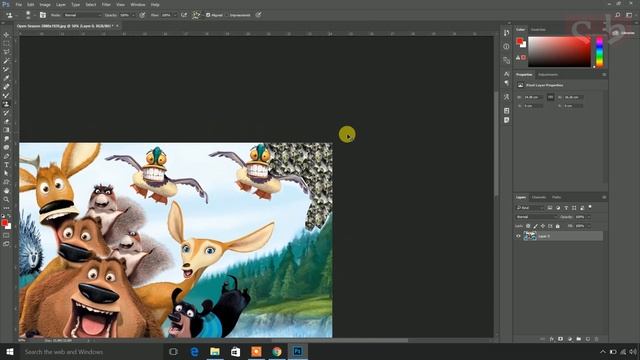Image resolution: width=640 pixels, height=360 pixels.
Task: Add a layer mask in Layers panel
Action: (x=560, y=339)
